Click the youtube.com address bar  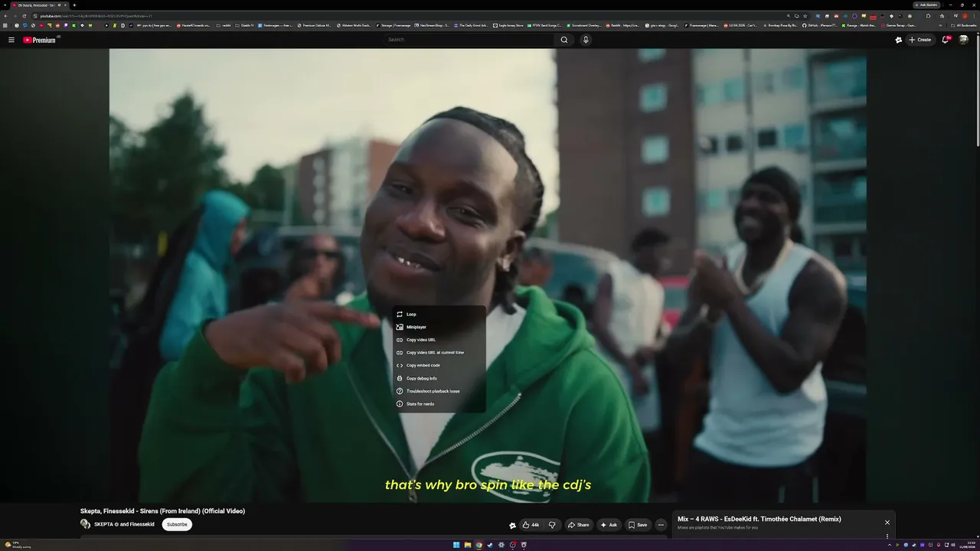click(413, 15)
